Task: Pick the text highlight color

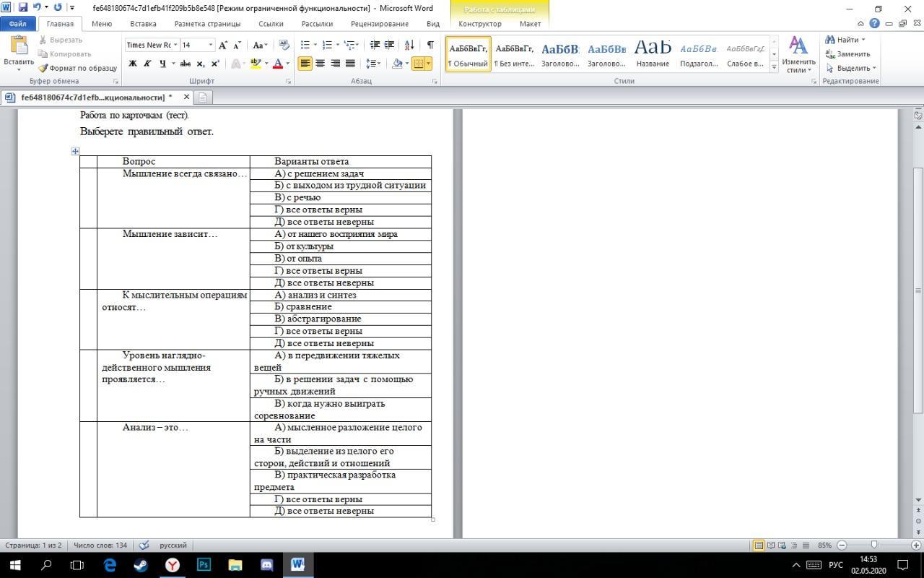Action: [254, 64]
